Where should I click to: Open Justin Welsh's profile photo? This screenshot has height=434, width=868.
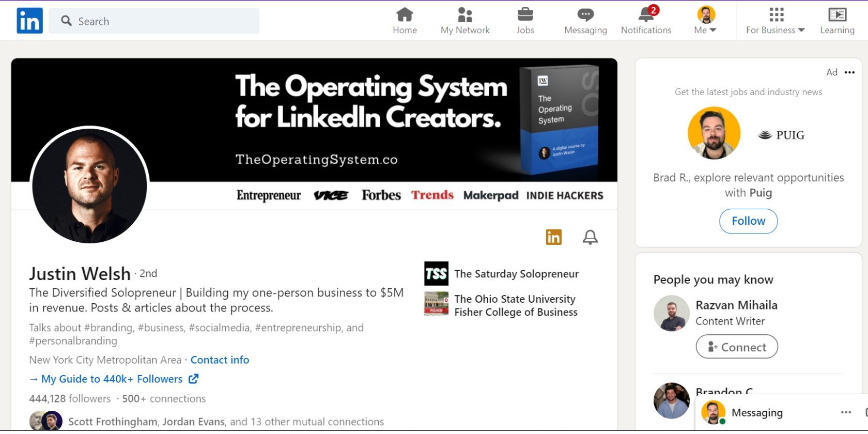(x=89, y=185)
